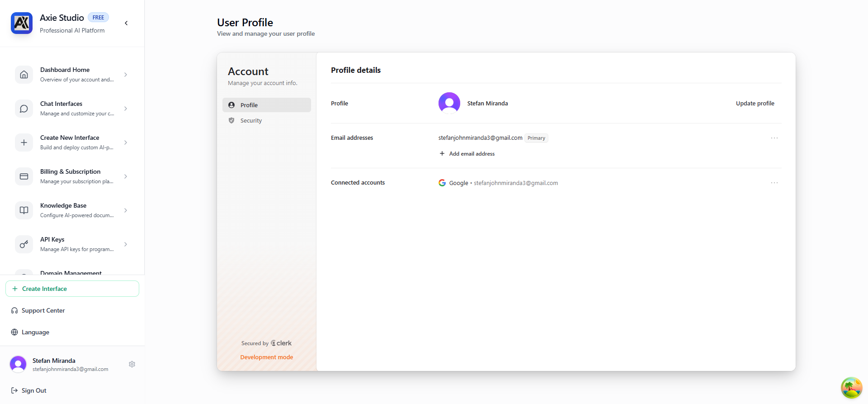Click the Profile person icon in Account

point(231,105)
